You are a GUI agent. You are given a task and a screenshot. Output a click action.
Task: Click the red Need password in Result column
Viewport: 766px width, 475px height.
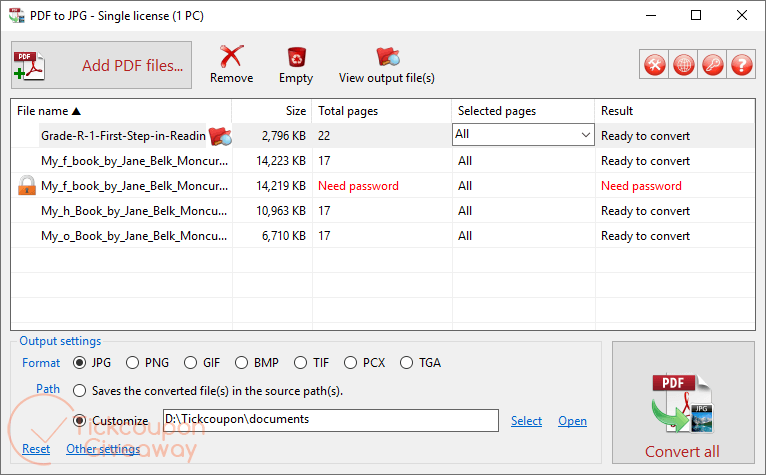point(641,186)
